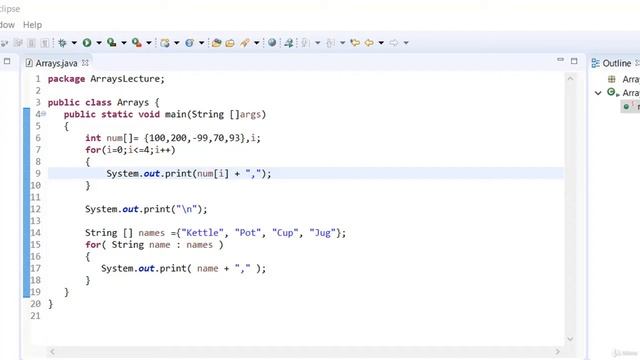Open the New Java Package dropdown arrow

point(177,42)
